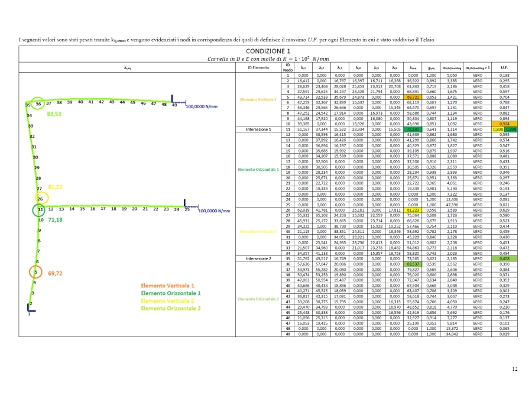Click the orange U.F. cell 0,924
This screenshot has height=395, width=532.
(x=504, y=123)
